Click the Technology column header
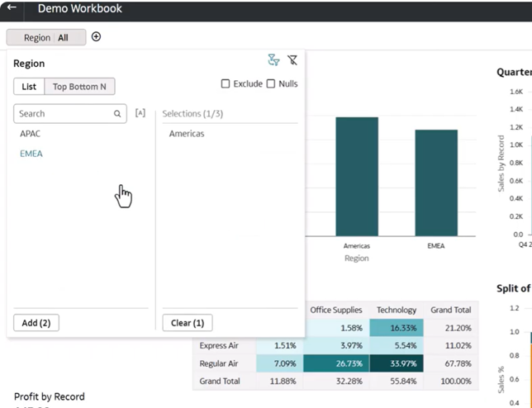532x408 pixels. pos(397,310)
